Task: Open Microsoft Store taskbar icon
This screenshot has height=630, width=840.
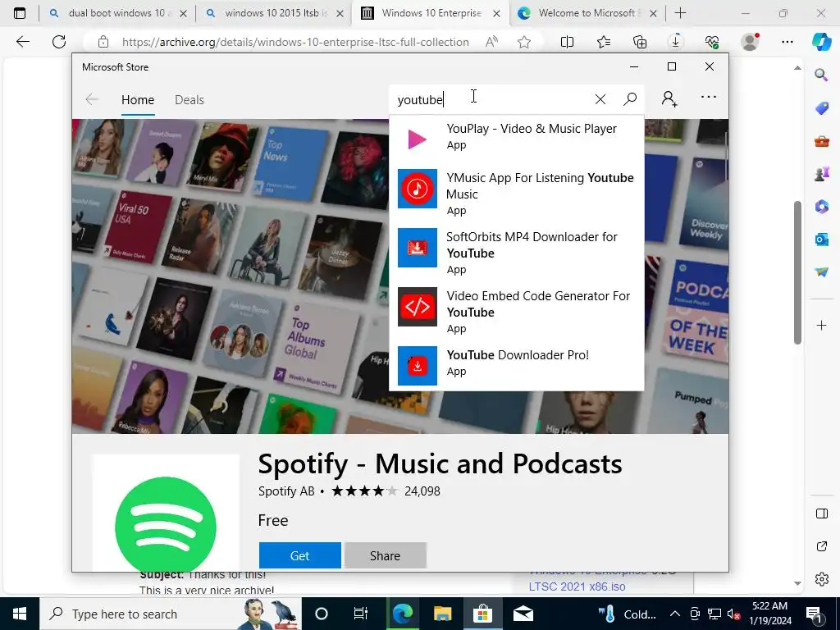Action: (482, 614)
